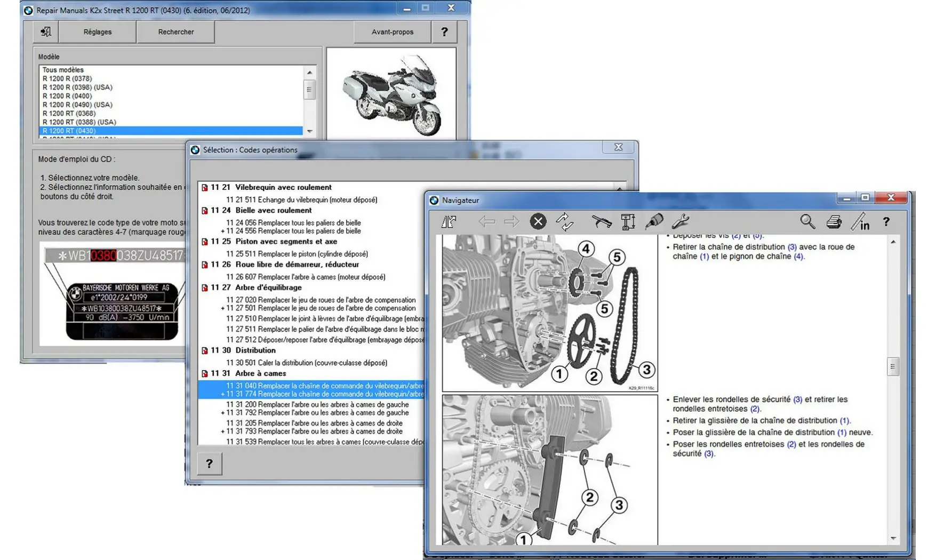Select model R 1200 R (0378)
The height and width of the screenshot is (560, 936).
67,78
